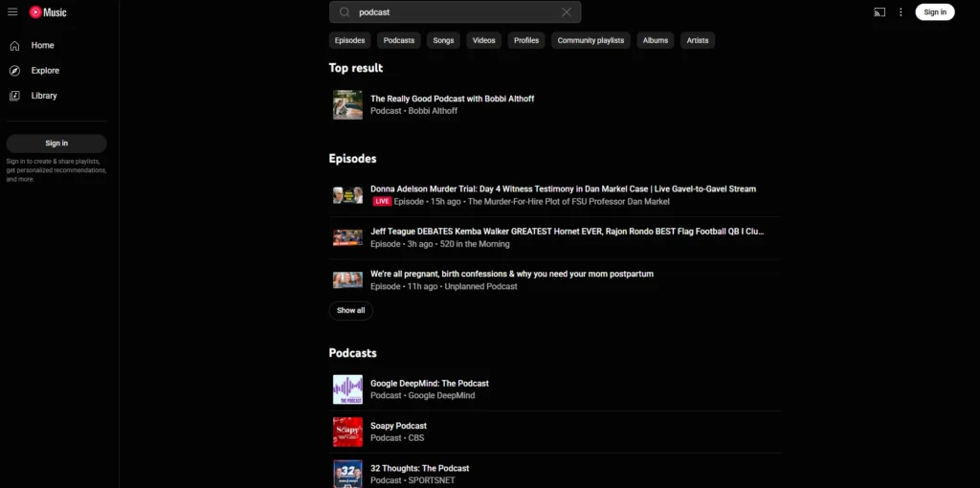Click the sidebar Sign in button
This screenshot has height=488, width=980.
pos(56,144)
